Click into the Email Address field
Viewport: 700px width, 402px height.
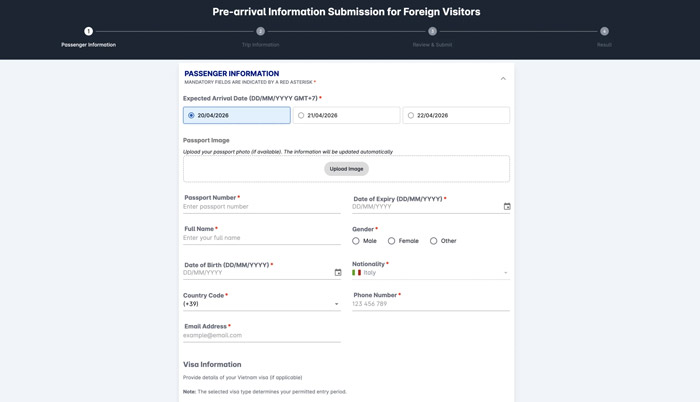tap(261, 336)
